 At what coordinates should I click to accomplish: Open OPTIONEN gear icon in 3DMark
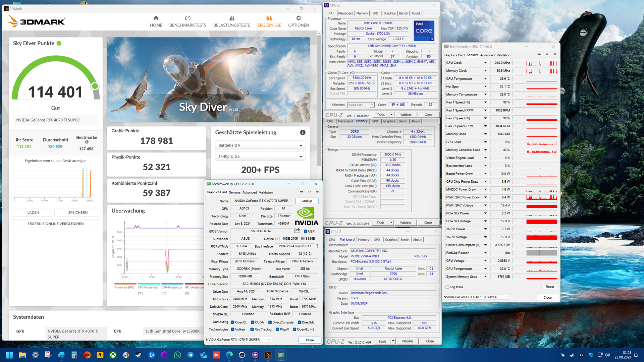pyautogui.click(x=299, y=18)
